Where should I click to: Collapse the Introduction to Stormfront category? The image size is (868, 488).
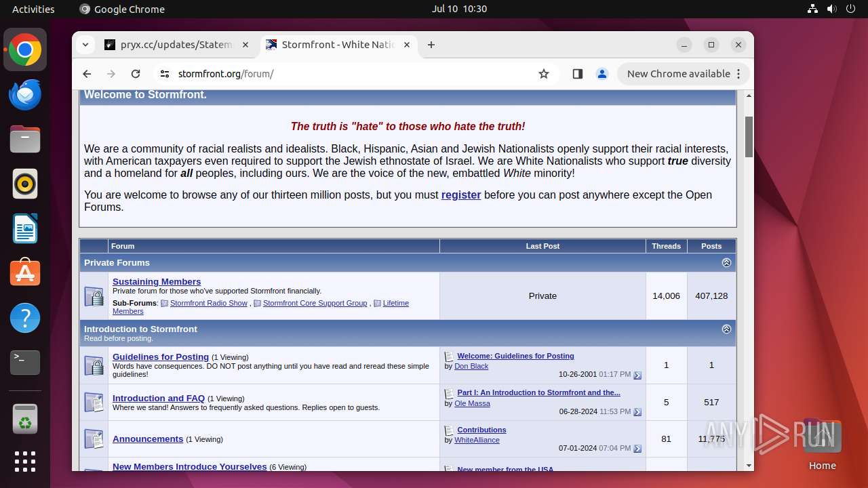click(x=726, y=329)
